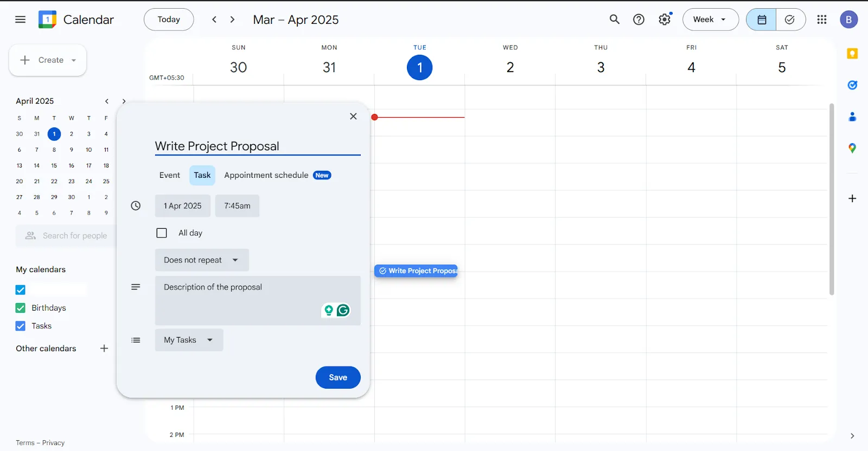Click the task list icon beside My Tasks

(136, 340)
